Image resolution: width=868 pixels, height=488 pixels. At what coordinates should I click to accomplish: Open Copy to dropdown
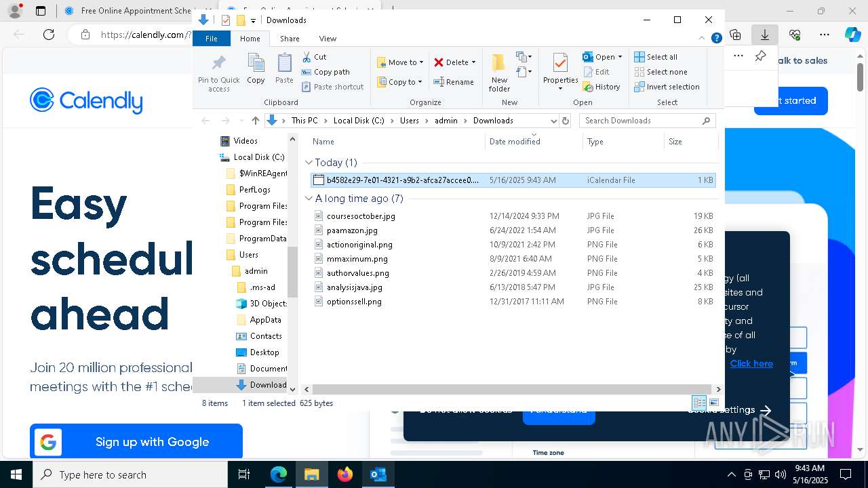pos(400,82)
